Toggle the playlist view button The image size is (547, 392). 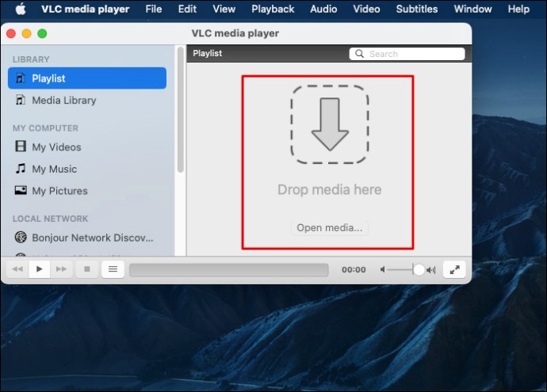click(113, 269)
